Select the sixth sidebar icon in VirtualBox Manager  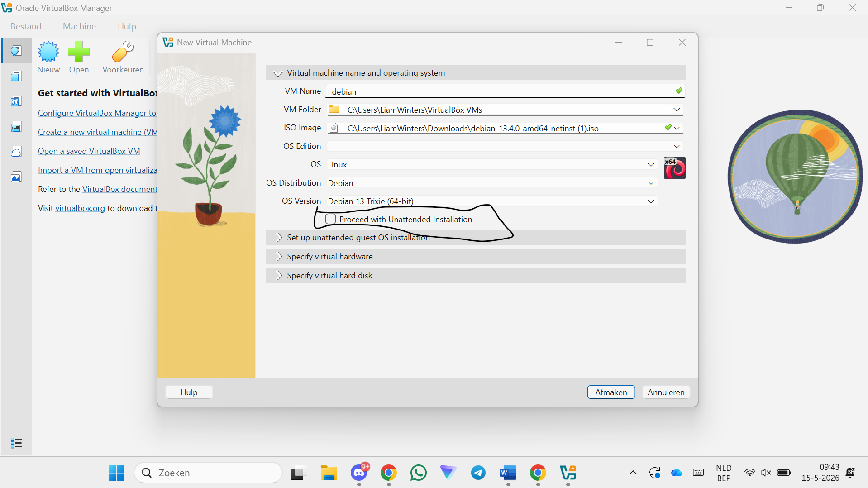(16, 177)
